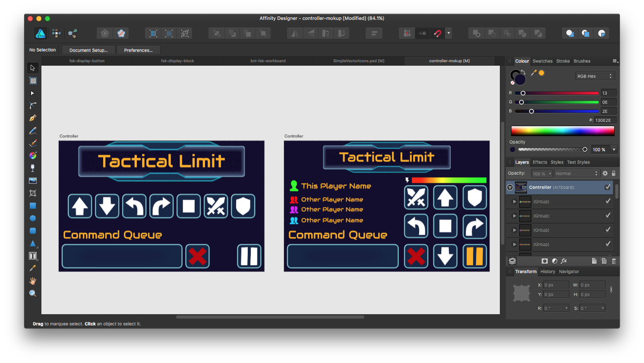The image size is (644, 363).
Task: Select the Zoom magnifier tool
Action: coord(33,293)
